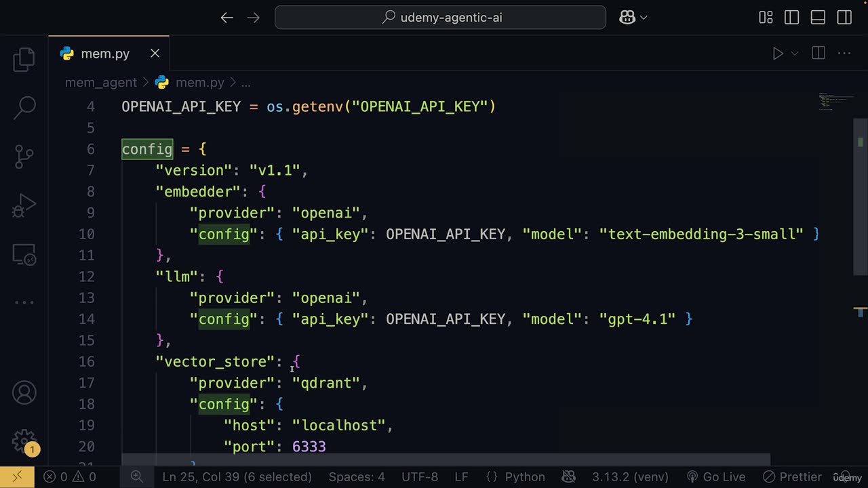Open the Customize Layout icon
This screenshot has height=488, width=868.
tap(766, 18)
